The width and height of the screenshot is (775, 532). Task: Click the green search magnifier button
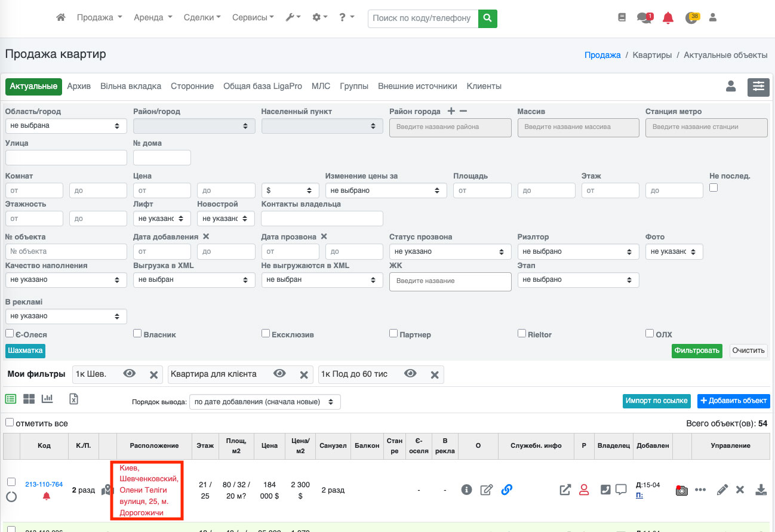coord(488,18)
